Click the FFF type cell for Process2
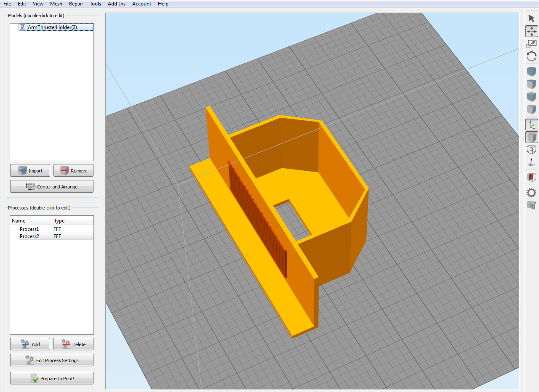The height and width of the screenshot is (392, 539). (57, 236)
